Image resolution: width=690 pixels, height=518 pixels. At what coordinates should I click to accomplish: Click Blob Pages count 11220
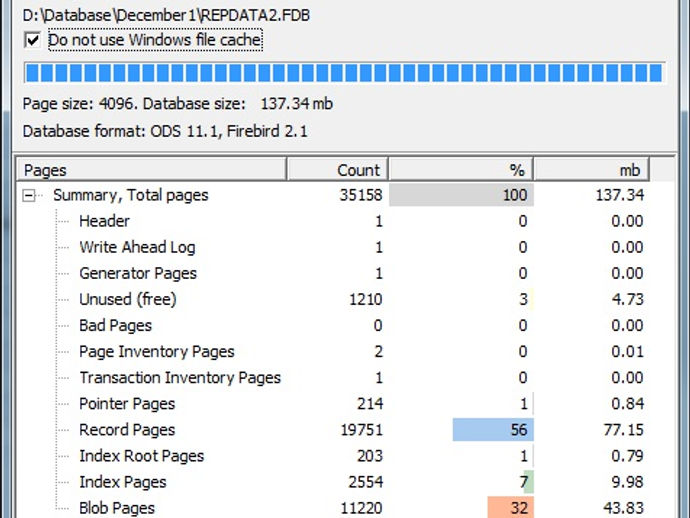[362, 508]
